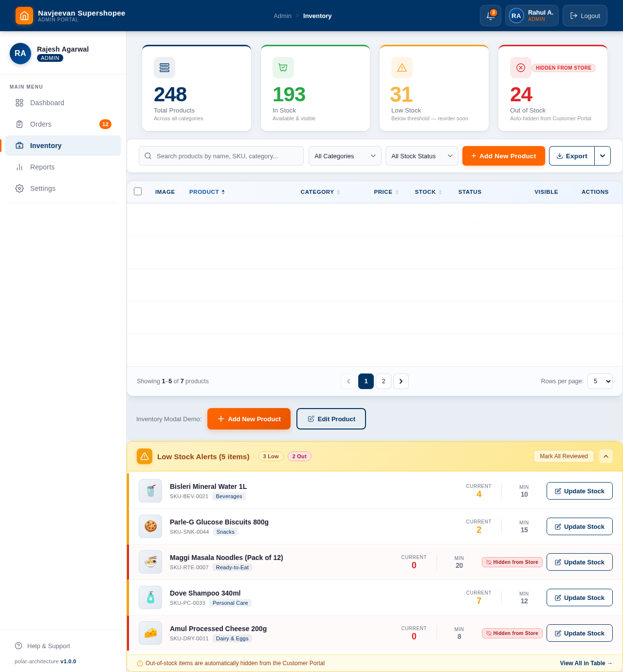The width and height of the screenshot is (623, 672).
Task: Open Reports from the main menu
Action: click(x=42, y=167)
